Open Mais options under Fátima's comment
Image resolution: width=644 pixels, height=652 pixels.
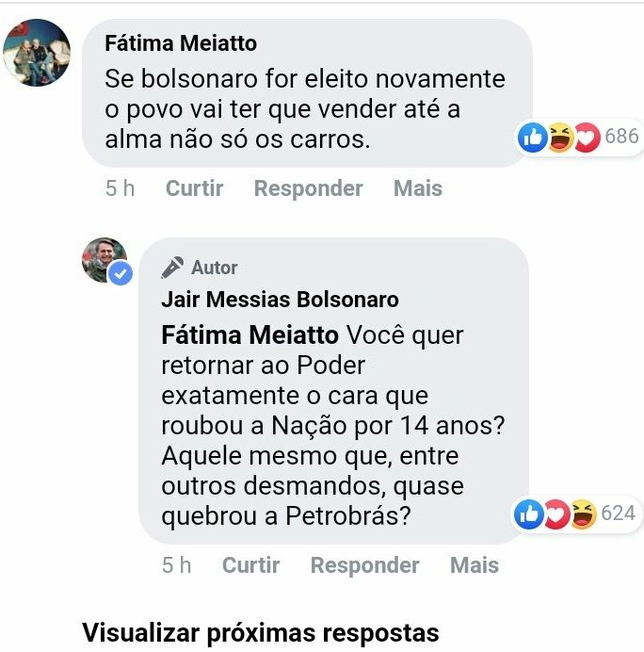click(418, 188)
